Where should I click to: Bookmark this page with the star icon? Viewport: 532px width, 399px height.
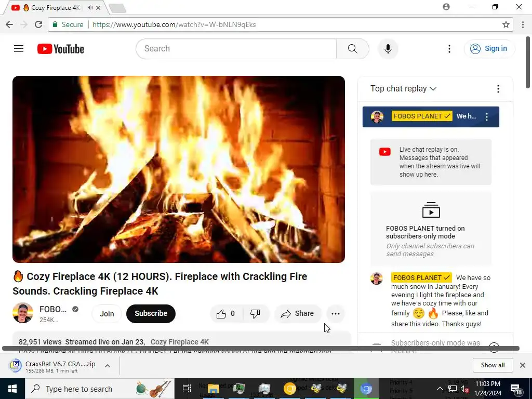506,24
